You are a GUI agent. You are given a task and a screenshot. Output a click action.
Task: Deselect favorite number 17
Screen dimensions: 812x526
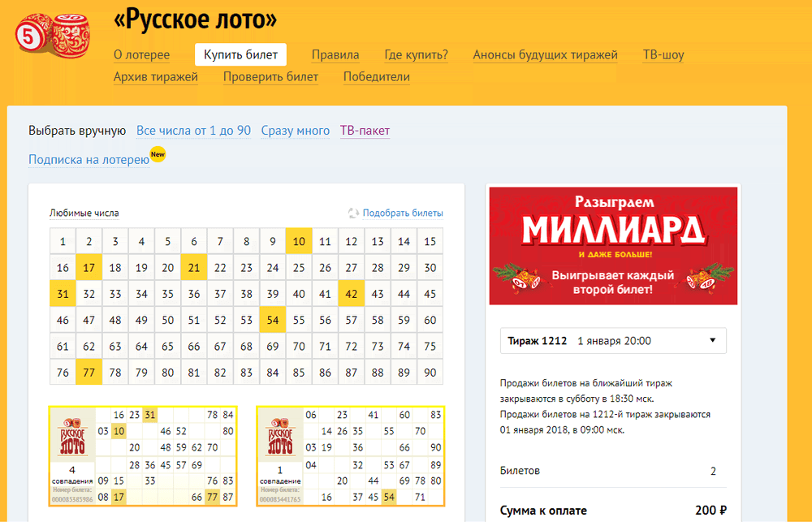pyautogui.click(x=89, y=268)
